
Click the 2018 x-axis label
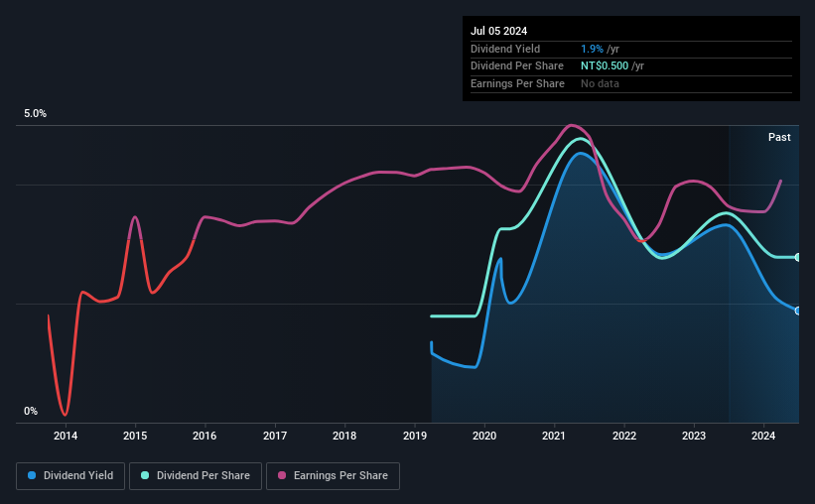[344, 436]
